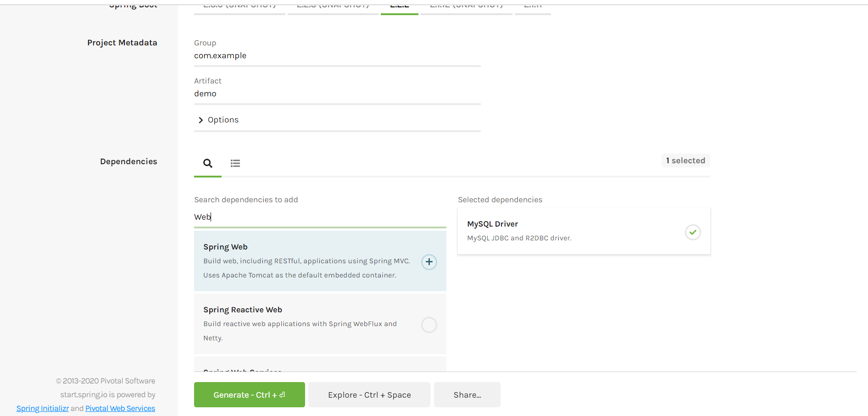868x416 pixels.
Task: Click the Generate - Ctrl + Enter button
Action: pyautogui.click(x=250, y=395)
